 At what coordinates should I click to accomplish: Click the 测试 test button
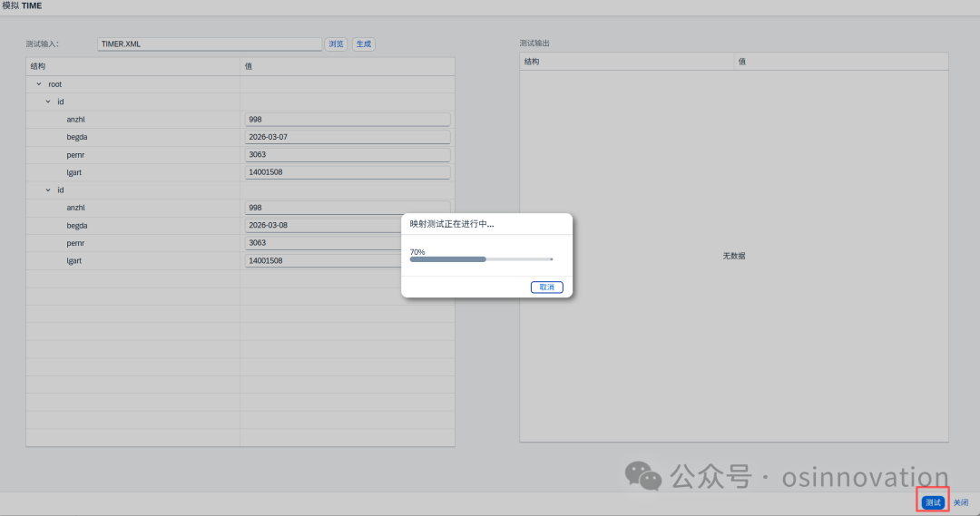933,502
